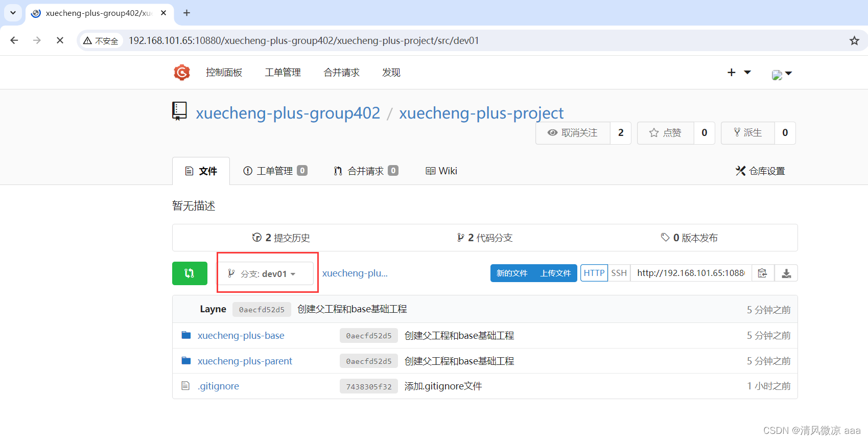Open commit 7438305f32 in .gitignore row
868x440 pixels.
point(369,386)
